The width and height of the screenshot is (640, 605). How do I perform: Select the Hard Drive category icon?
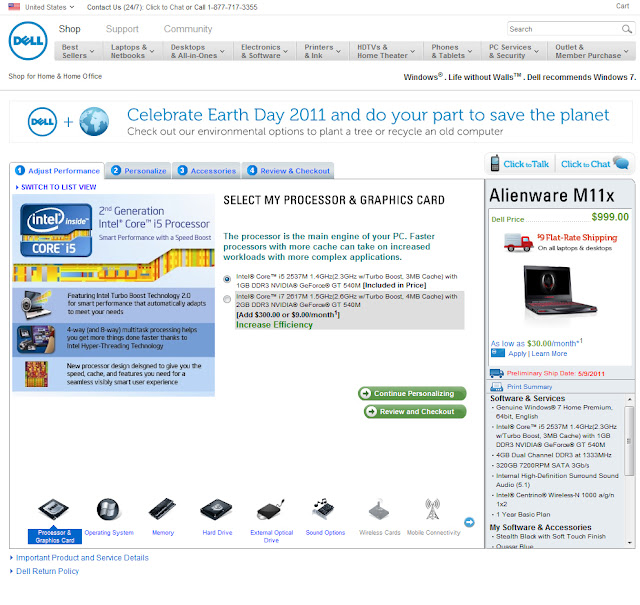pyautogui.click(x=216, y=509)
